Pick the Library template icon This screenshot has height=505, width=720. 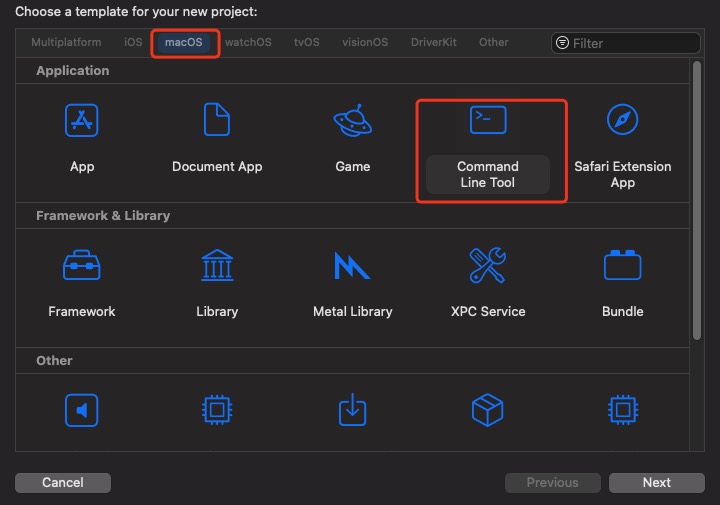click(217, 267)
